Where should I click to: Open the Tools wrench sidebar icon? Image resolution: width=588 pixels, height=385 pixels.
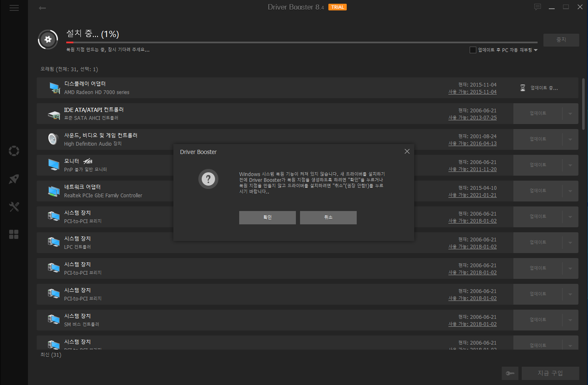tap(14, 206)
